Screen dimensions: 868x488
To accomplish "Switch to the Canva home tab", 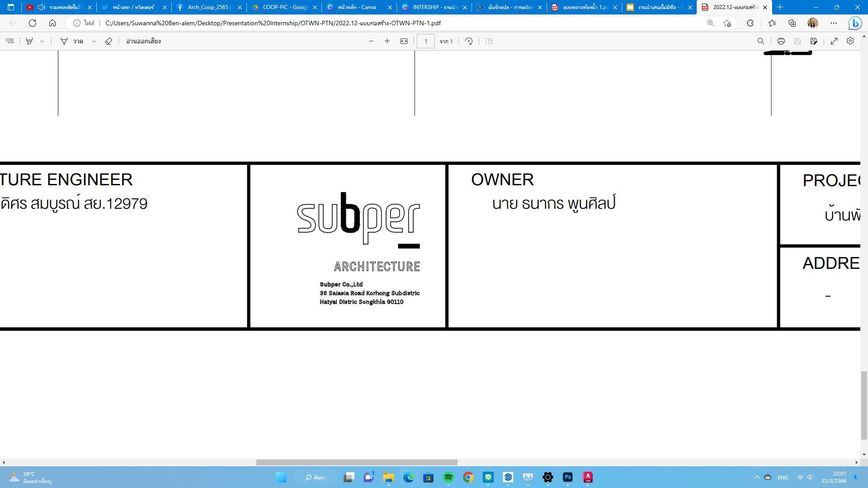I will point(356,7).
